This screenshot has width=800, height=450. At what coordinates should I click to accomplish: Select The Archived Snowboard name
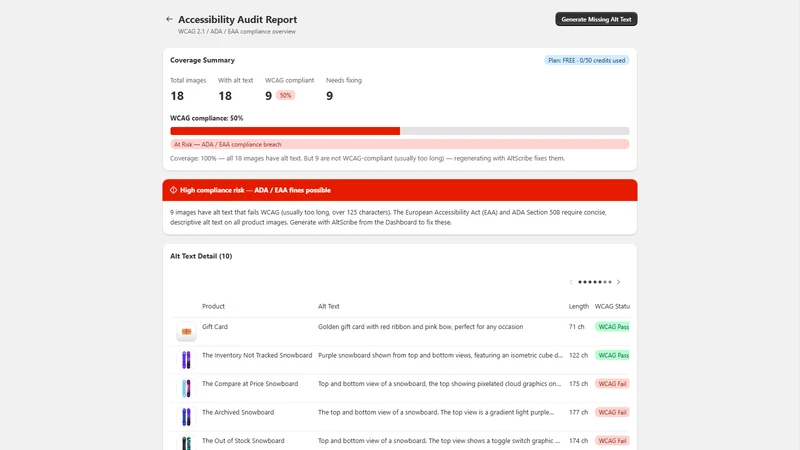click(x=238, y=412)
